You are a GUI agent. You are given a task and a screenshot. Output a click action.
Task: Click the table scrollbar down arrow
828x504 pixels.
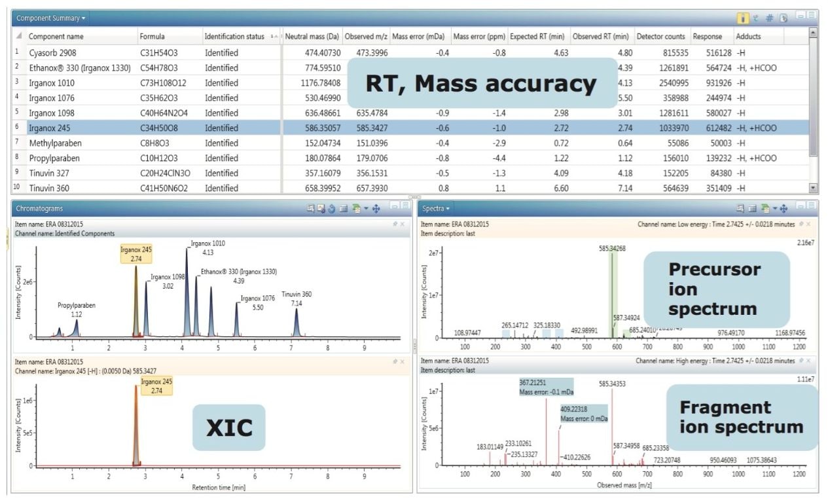click(814, 188)
